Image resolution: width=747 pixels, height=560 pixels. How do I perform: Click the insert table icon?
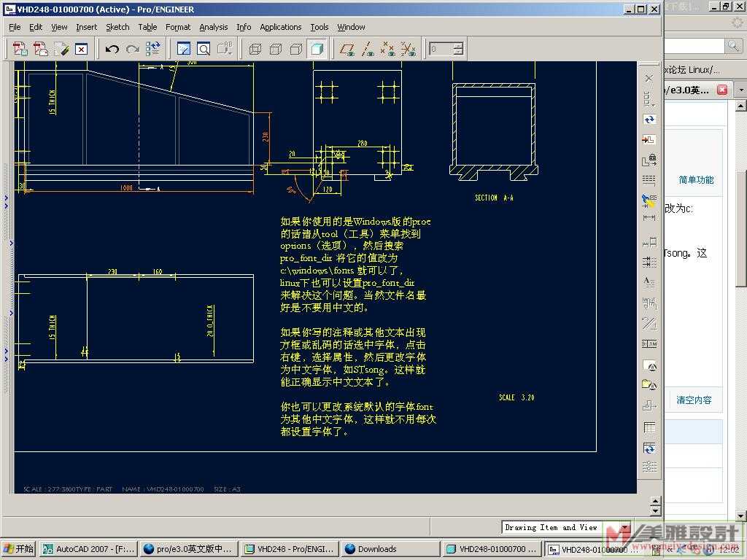(649, 427)
